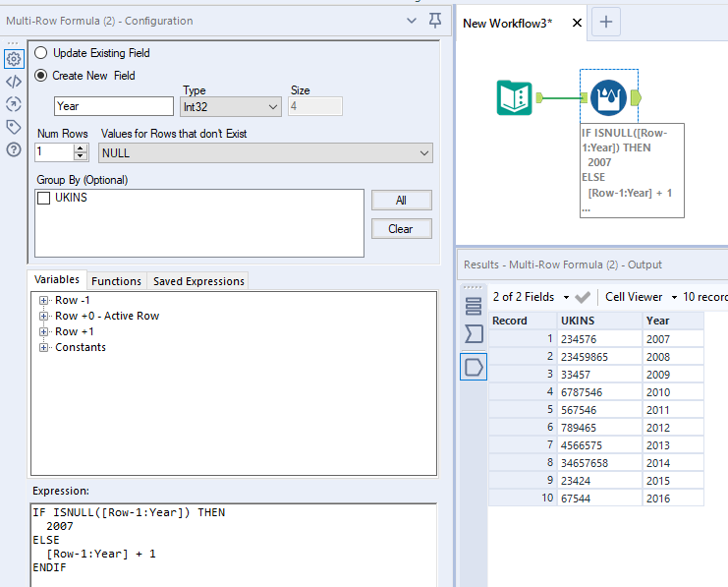Click the Constants tree label
This screenshot has height=587, width=728.
click(81, 348)
